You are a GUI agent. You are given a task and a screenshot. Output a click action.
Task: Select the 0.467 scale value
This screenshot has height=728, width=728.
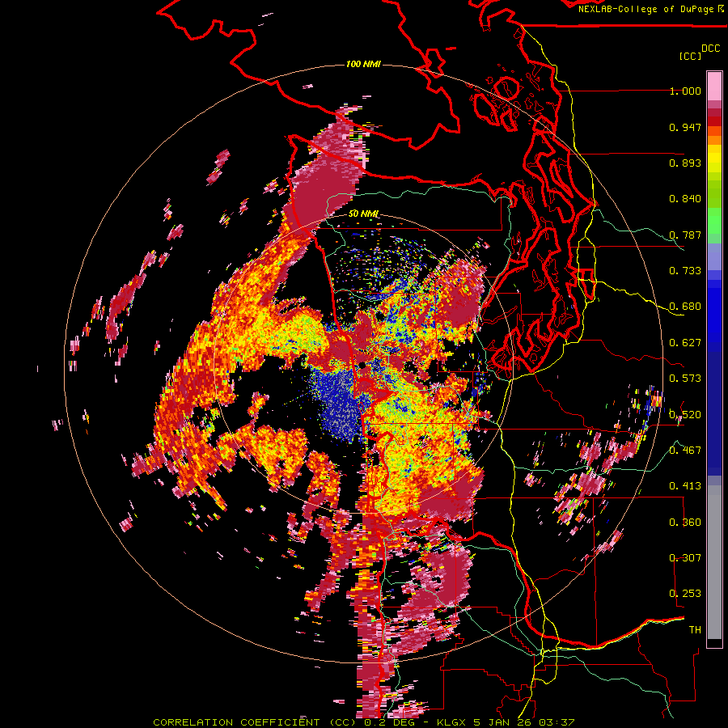click(685, 450)
